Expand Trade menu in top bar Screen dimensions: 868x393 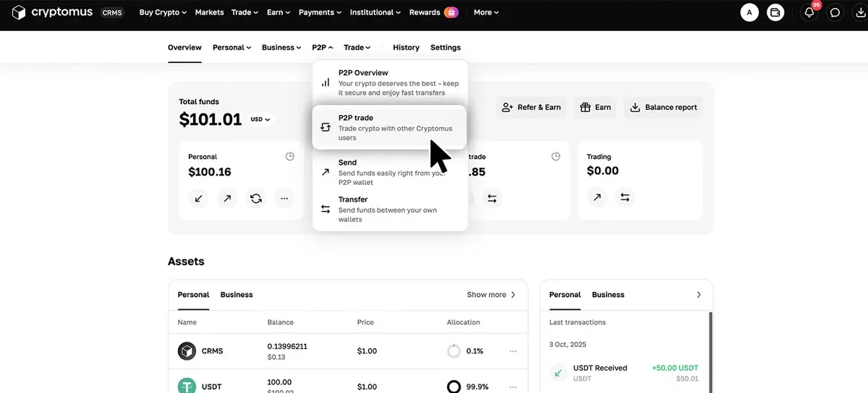[244, 12]
